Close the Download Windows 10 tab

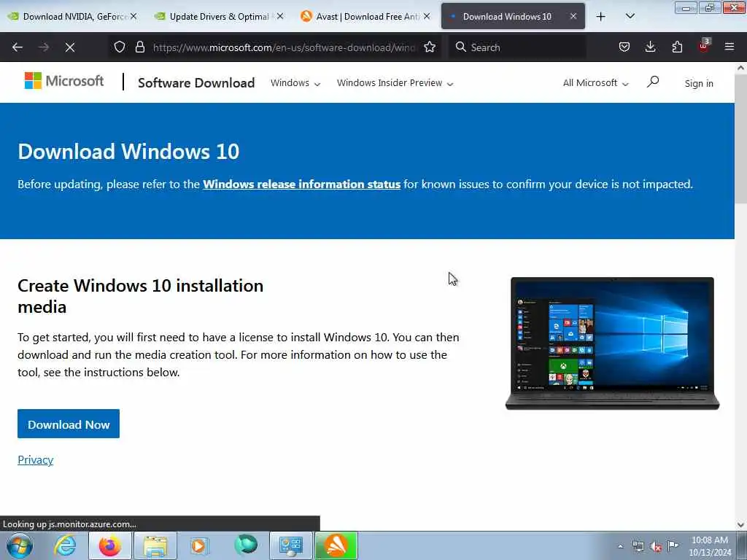tap(573, 16)
